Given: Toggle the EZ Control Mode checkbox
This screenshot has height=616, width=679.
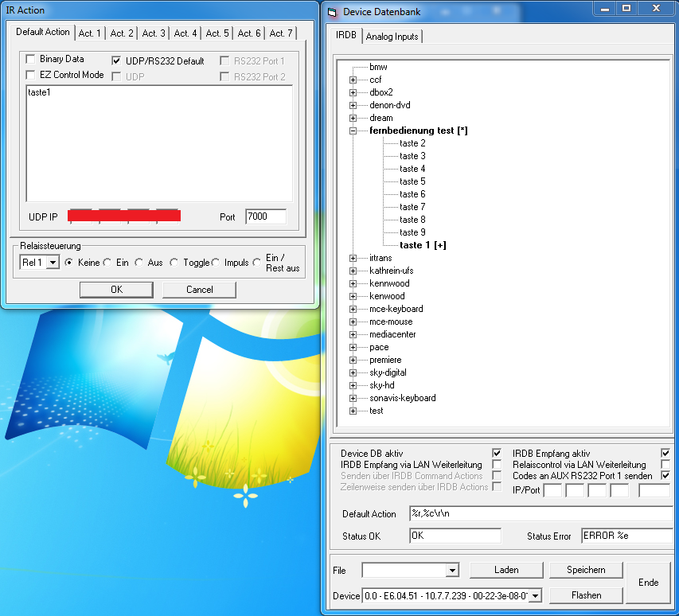Looking at the screenshot, I should 31,76.
